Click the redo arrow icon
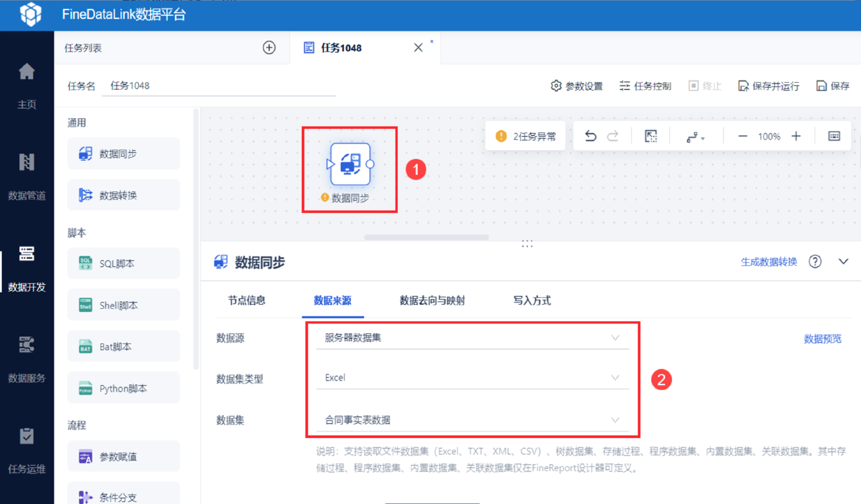The height and width of the screenshot is (504, 861). [613, 136]
